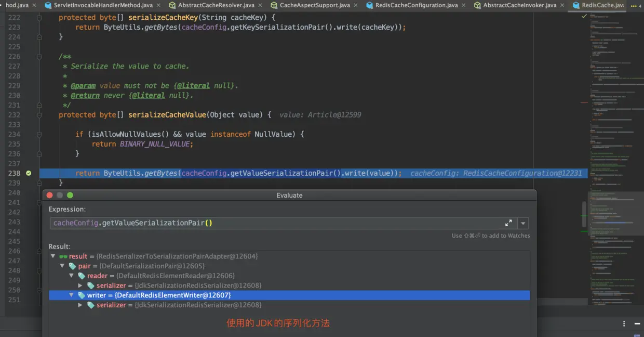Select the DefaultSerializationPair@12605 row
644x337 pixels.
(289, 266)
